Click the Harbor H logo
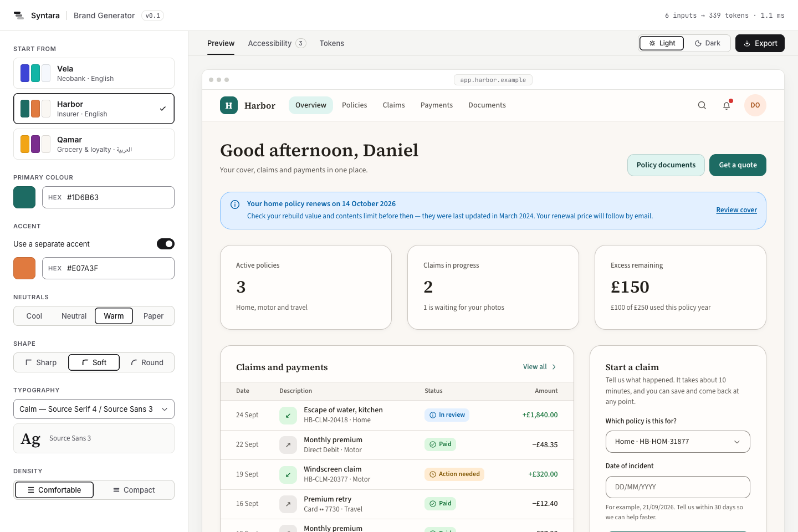Viewport: 798px width, 532px height. pos(229,105)
